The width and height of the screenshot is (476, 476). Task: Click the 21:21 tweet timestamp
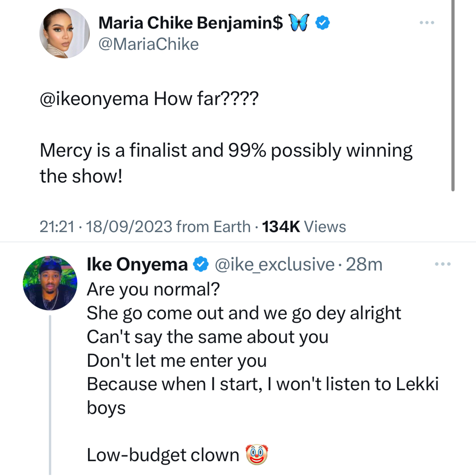(x=57, y=226)
